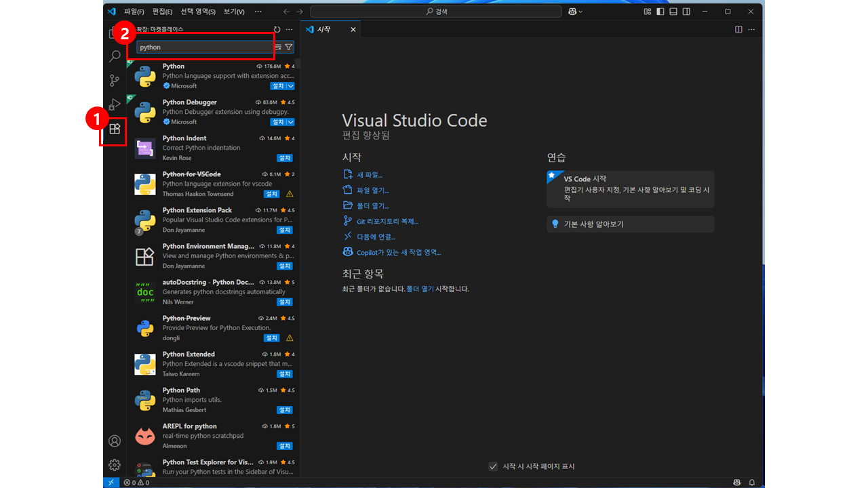Open the Search view in activity bar
The width and height of the screenshot is (868, 488).
(x=115, y=56)
